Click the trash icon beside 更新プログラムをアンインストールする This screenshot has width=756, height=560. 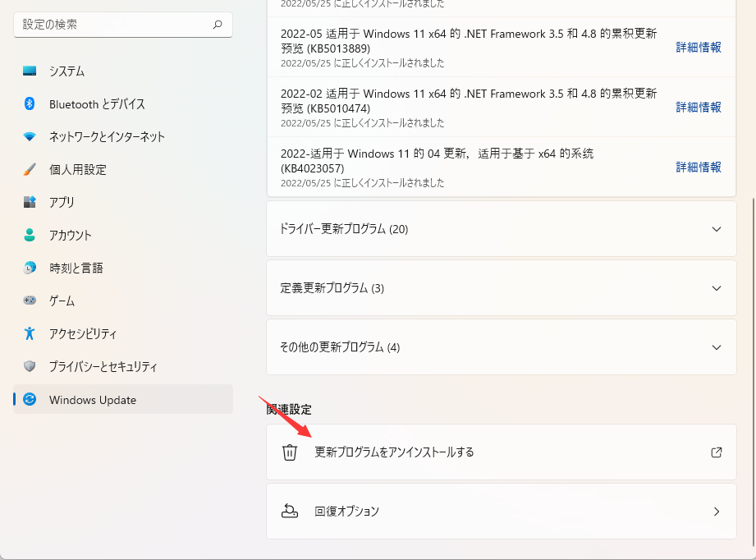click(289, 452)
